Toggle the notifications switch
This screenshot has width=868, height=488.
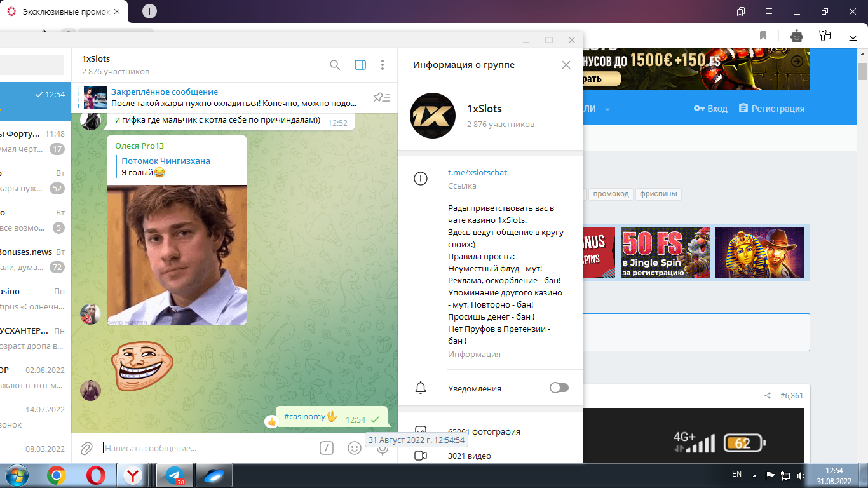point(559,388)
